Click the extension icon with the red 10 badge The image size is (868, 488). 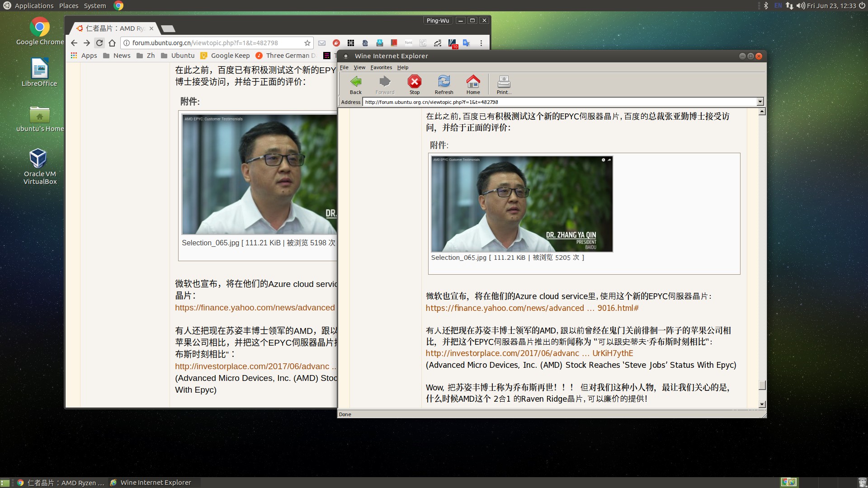(x=453, y=43)
